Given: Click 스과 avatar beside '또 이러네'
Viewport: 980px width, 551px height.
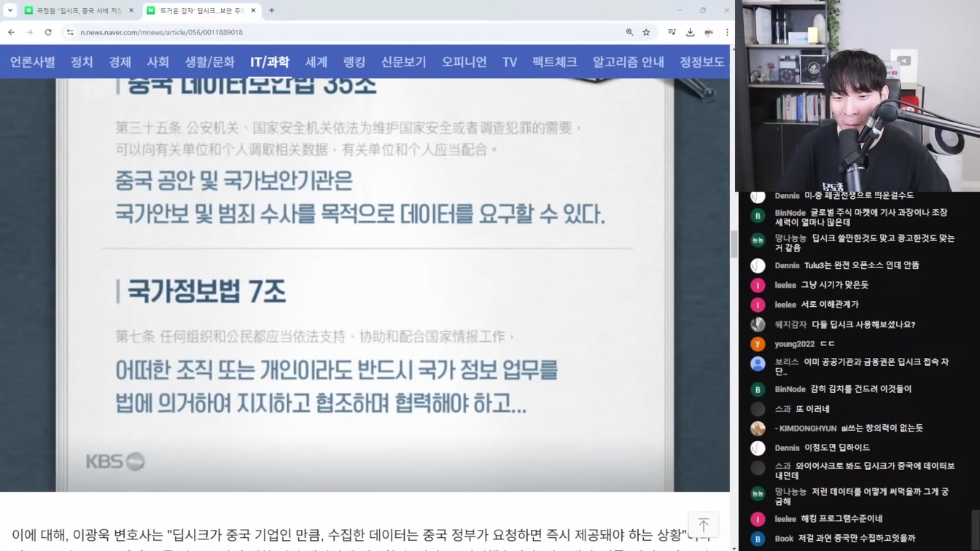Looking at the screenshot, I should [x=758, y=409].
